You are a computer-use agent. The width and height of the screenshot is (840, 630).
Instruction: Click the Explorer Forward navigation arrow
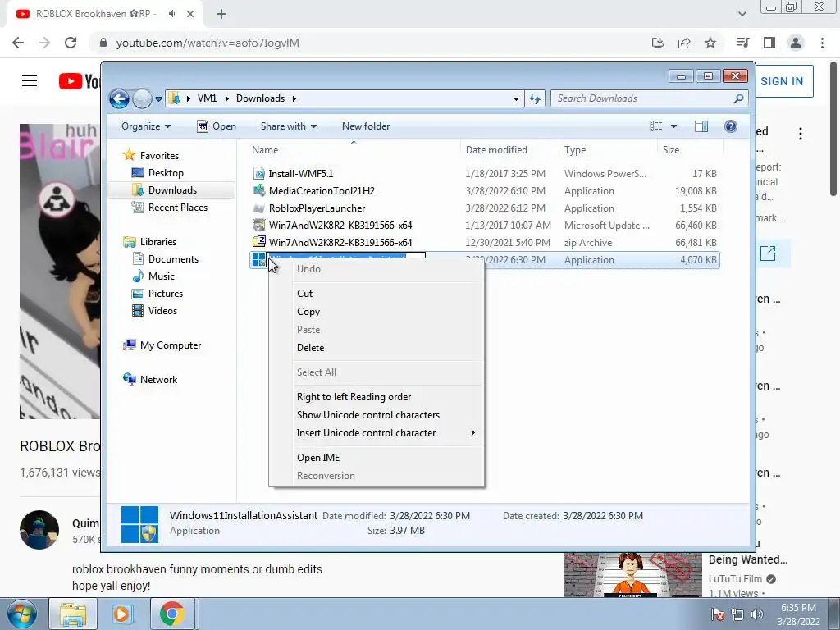click(142, 98)
